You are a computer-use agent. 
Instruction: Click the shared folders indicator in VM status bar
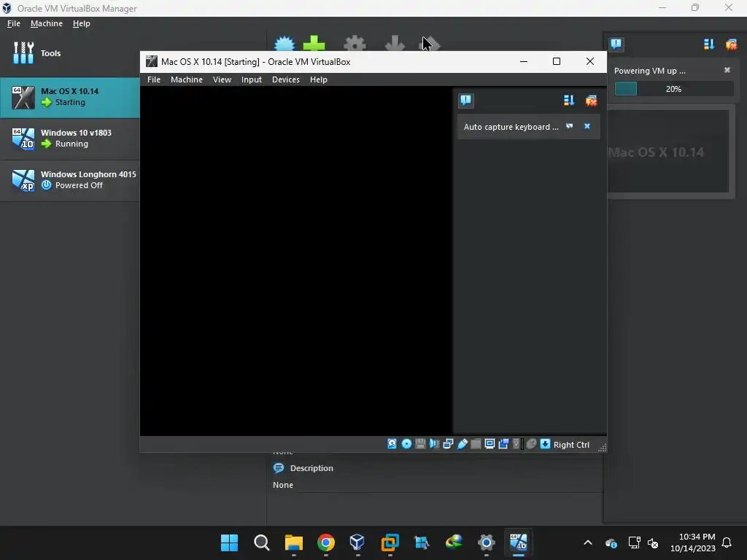click(476, 444)
